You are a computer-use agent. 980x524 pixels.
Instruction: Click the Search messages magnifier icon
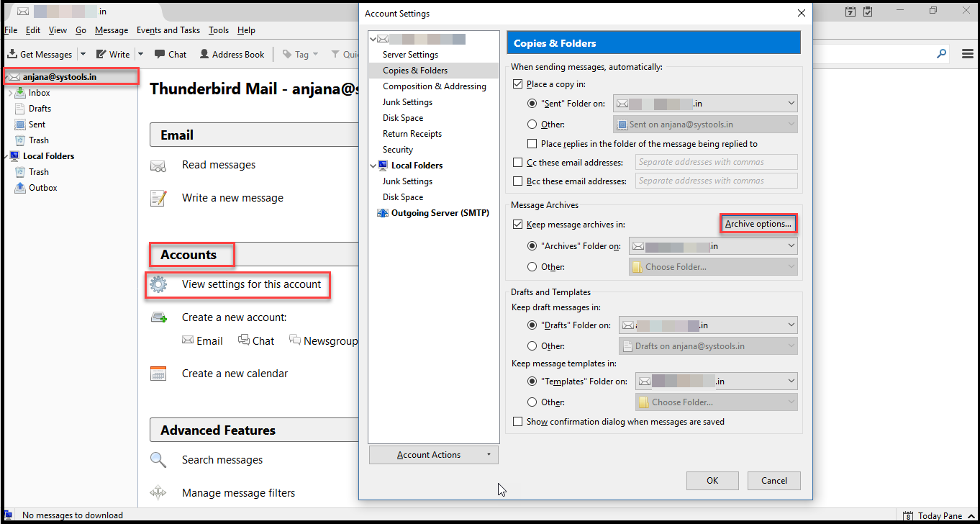(x=158, y=459)
